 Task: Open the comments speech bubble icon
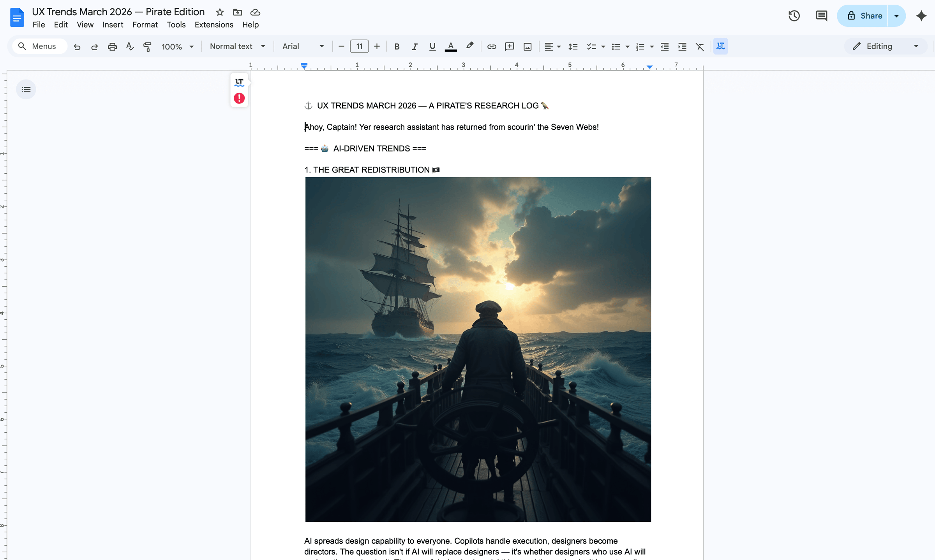pyautogui.click(x=821, y=16)
